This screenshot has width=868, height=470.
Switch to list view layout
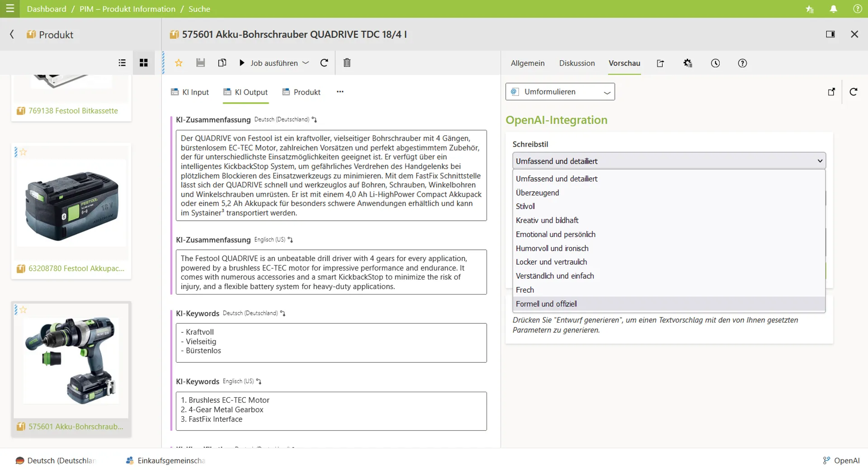(122, 63)
